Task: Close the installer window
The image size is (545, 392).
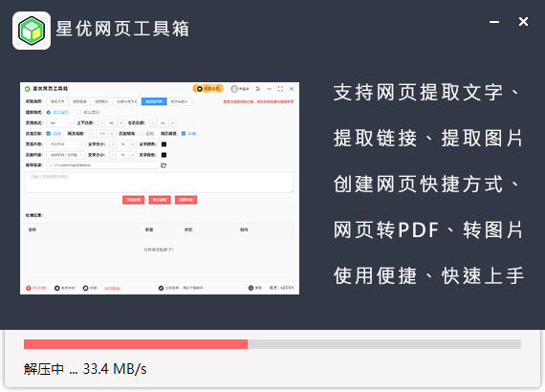Action: (523, 22)
